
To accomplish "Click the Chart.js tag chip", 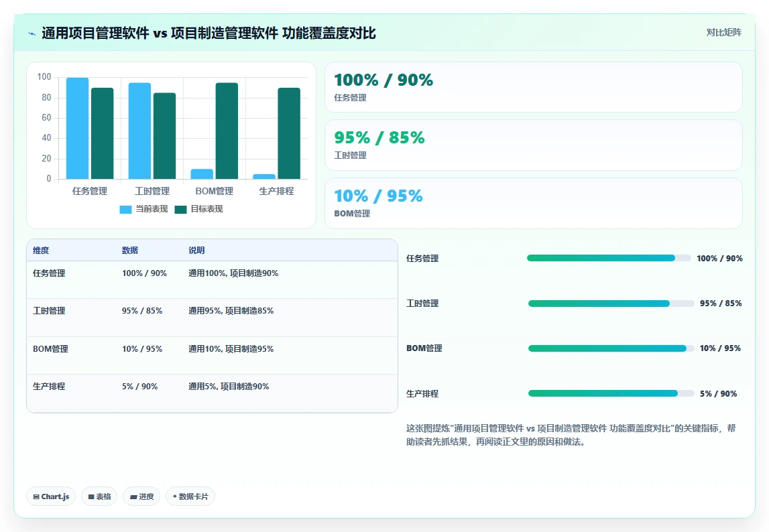I will point(51,496).
